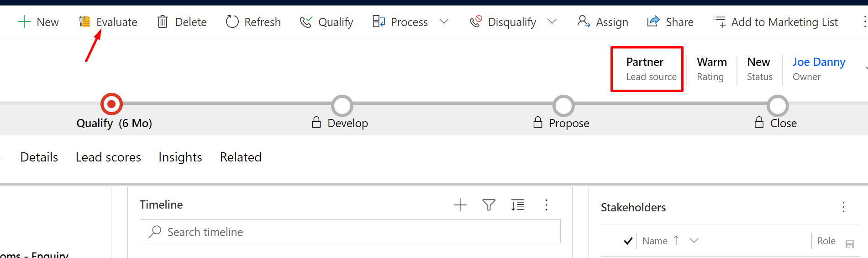Open Stakeholders more options menu

[x=843, y=207]
